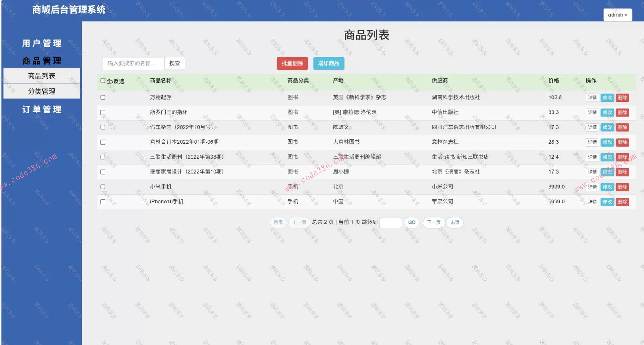
Task: Click 下一页 for next page
Action: [x=434, y=222]
